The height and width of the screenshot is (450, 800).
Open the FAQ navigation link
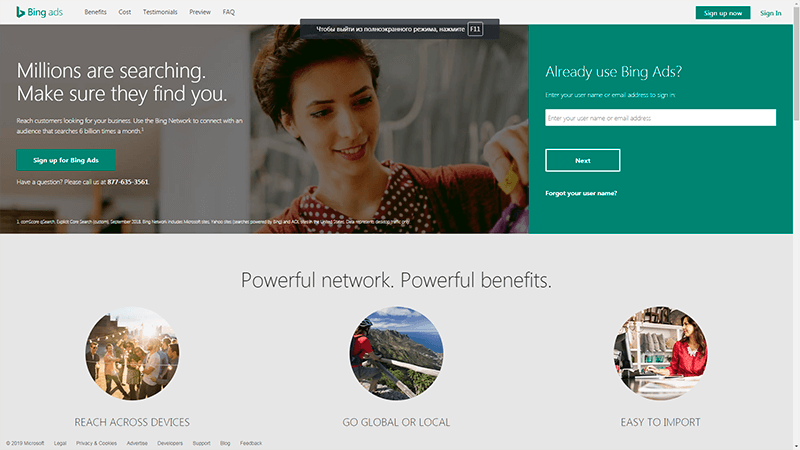pyautogui.click(x=229, y=12)
